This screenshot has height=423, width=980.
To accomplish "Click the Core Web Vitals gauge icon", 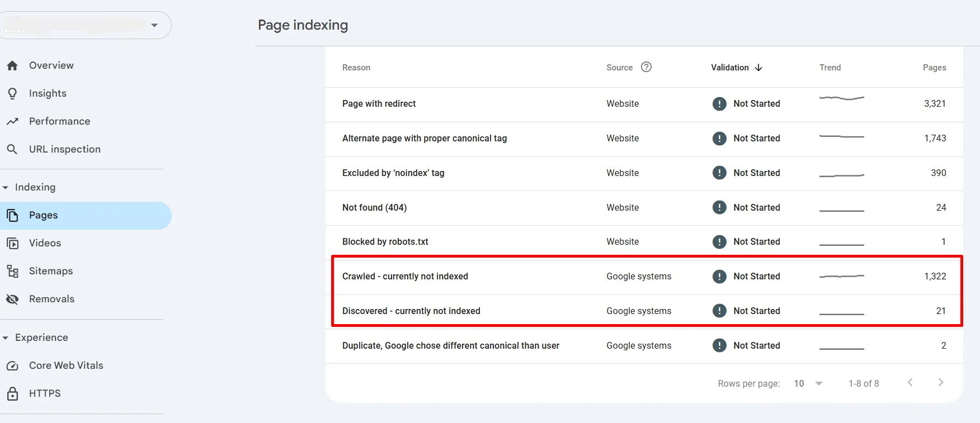I will pos(12,366).
